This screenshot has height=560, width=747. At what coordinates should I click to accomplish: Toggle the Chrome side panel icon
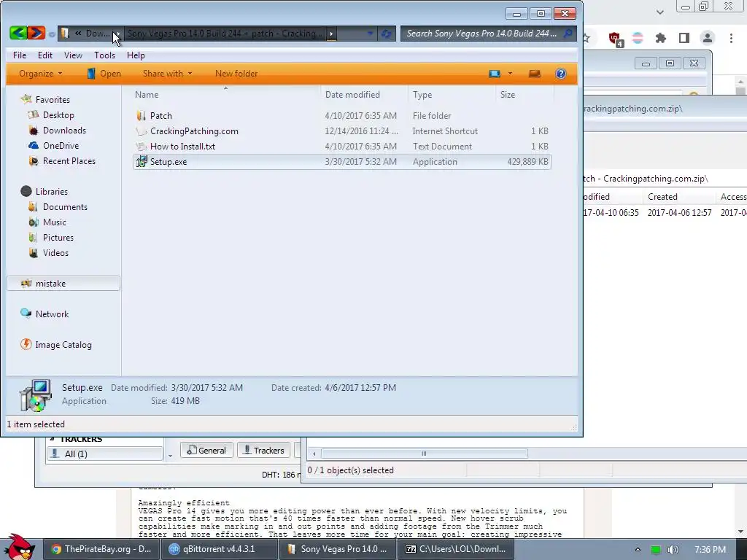tap(684, 38)
